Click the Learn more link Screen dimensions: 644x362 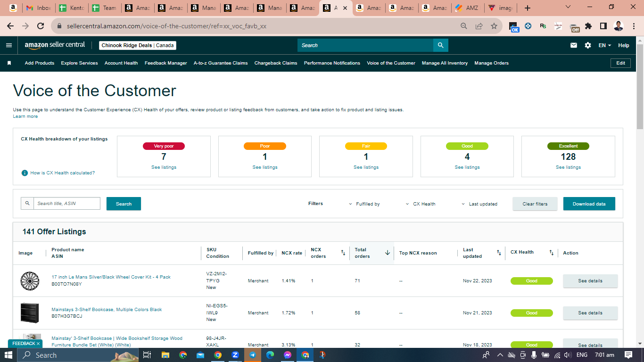pos(25,116)
